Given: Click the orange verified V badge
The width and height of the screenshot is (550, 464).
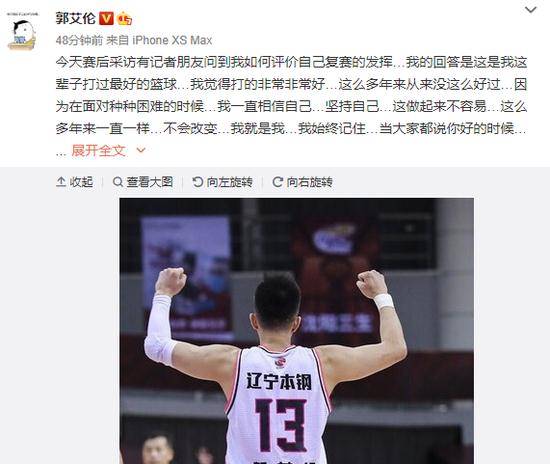Looking at the screenshot, I should [x=106, y=18].
